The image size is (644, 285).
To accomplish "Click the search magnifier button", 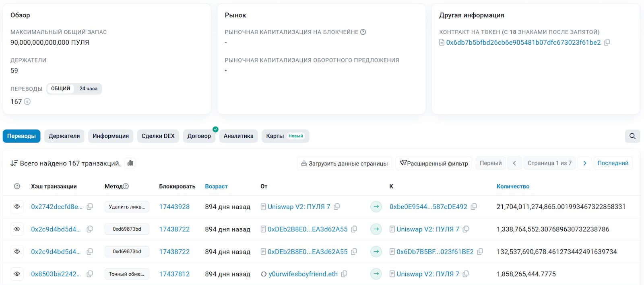I will [x=632, y=136].
